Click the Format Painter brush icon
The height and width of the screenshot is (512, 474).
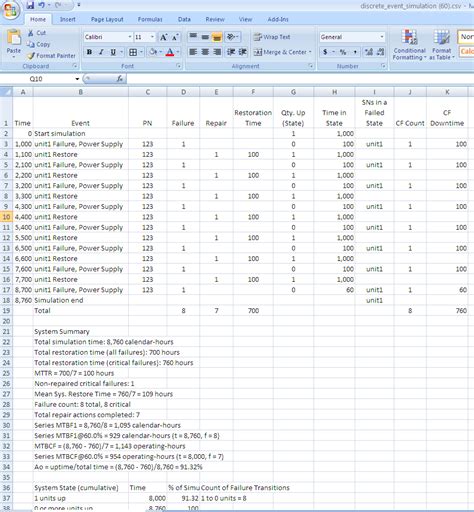coord(31,56)
